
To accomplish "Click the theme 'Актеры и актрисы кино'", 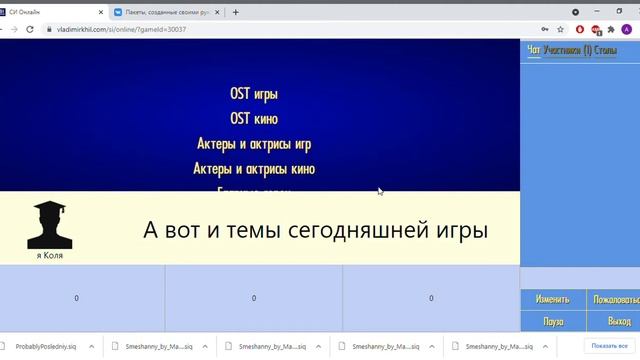I will coord(254,169).
